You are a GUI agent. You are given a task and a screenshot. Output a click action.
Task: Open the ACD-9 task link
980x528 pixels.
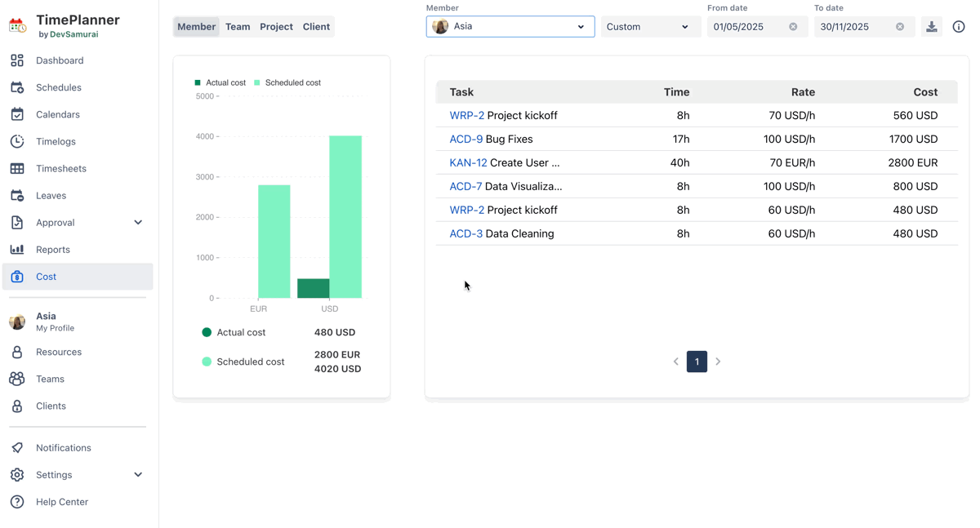coord(465,139)
